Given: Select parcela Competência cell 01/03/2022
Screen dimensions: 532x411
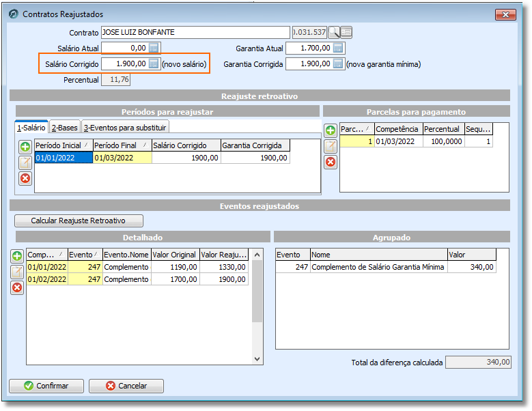Looking at the screenshot, I should coord(399,141).
